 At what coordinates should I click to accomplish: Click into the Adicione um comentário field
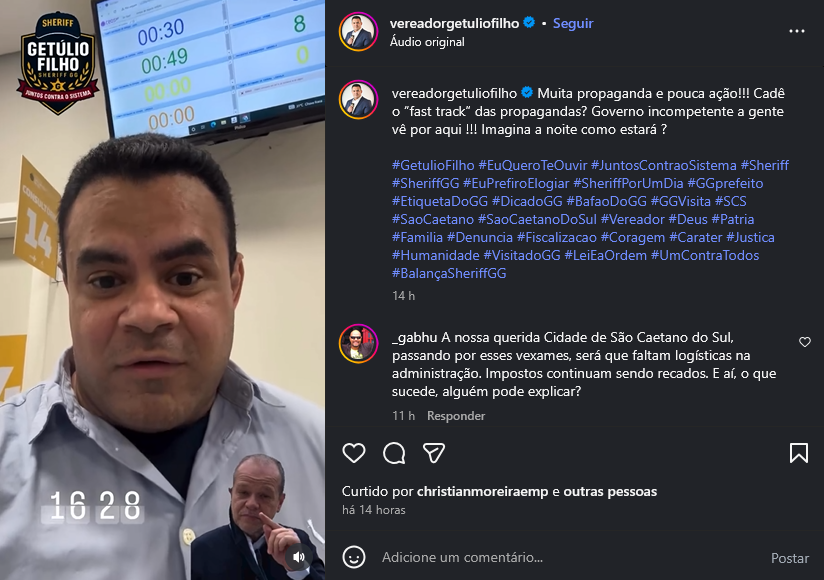coord(570,557)
